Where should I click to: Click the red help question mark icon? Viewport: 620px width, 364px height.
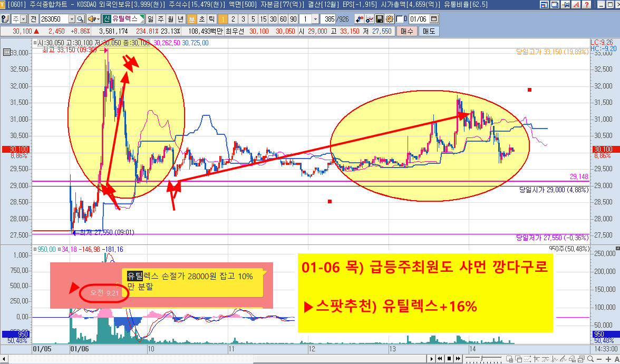click(586, 5)
